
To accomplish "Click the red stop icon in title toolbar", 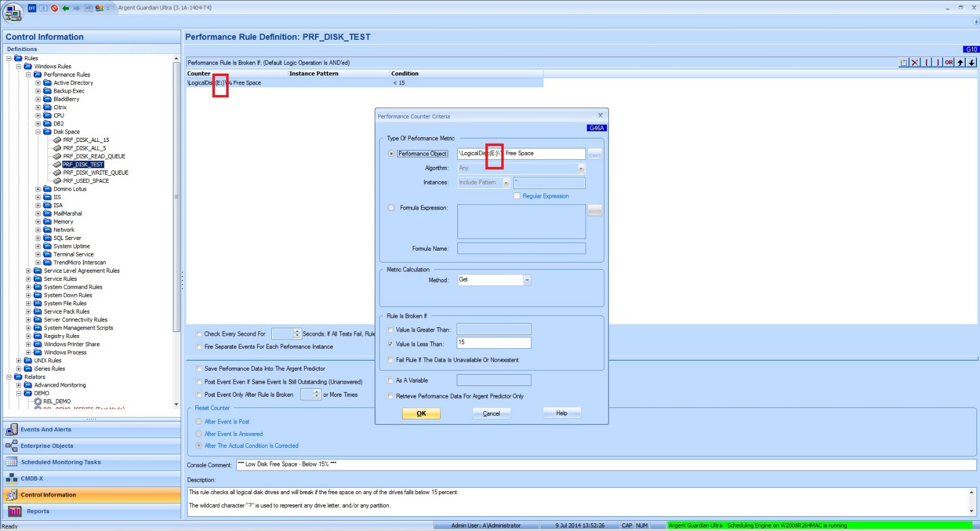I will [x=55, y=8].
